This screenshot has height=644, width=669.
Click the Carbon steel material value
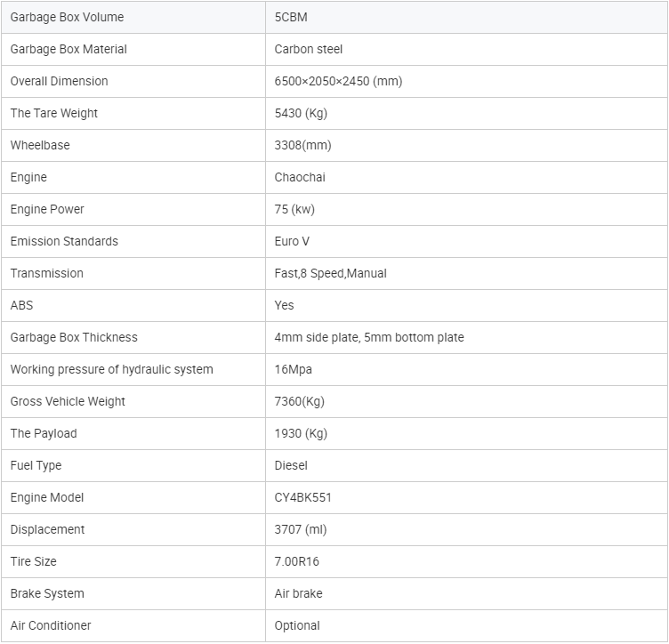308,50
